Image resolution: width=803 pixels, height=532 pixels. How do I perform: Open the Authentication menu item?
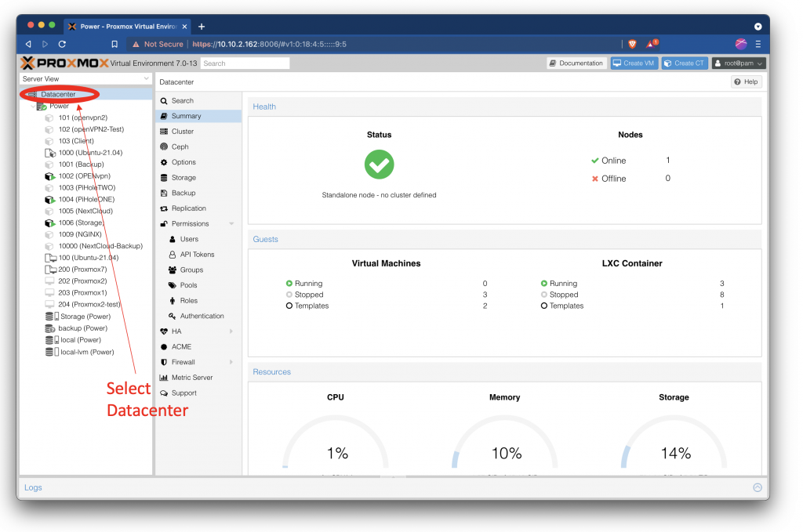198,316
